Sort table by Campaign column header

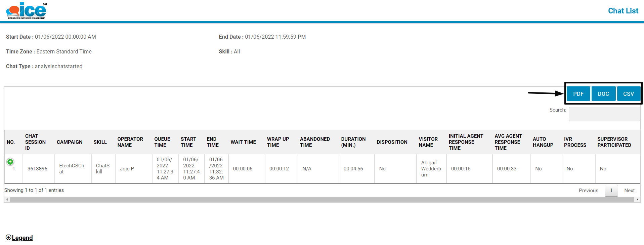click(70, 142)
